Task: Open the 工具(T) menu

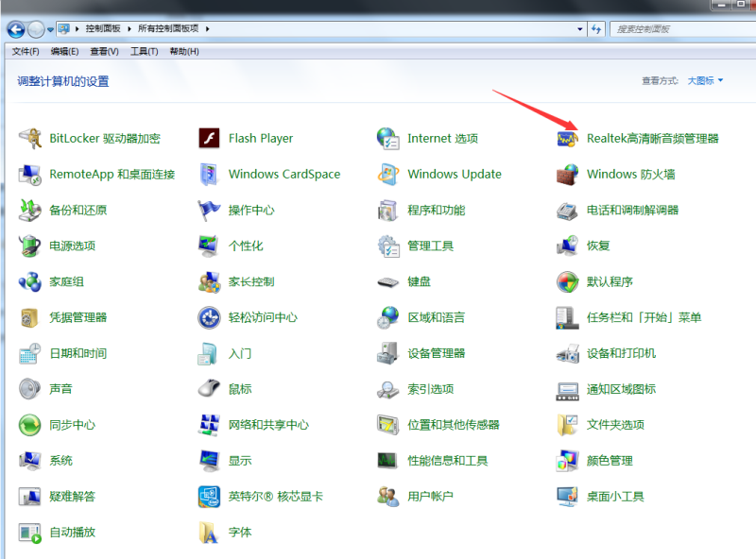Action: 145,51
